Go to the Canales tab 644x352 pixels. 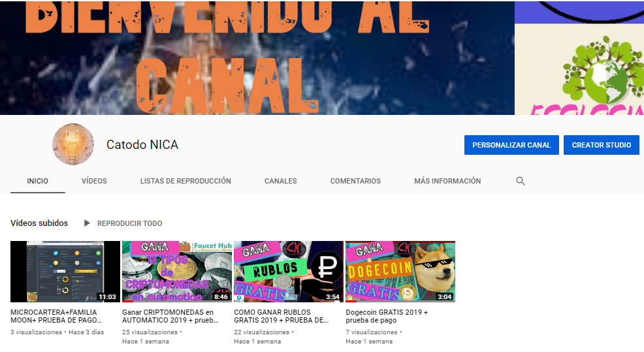pyautogui.click(x=280, y=181)
